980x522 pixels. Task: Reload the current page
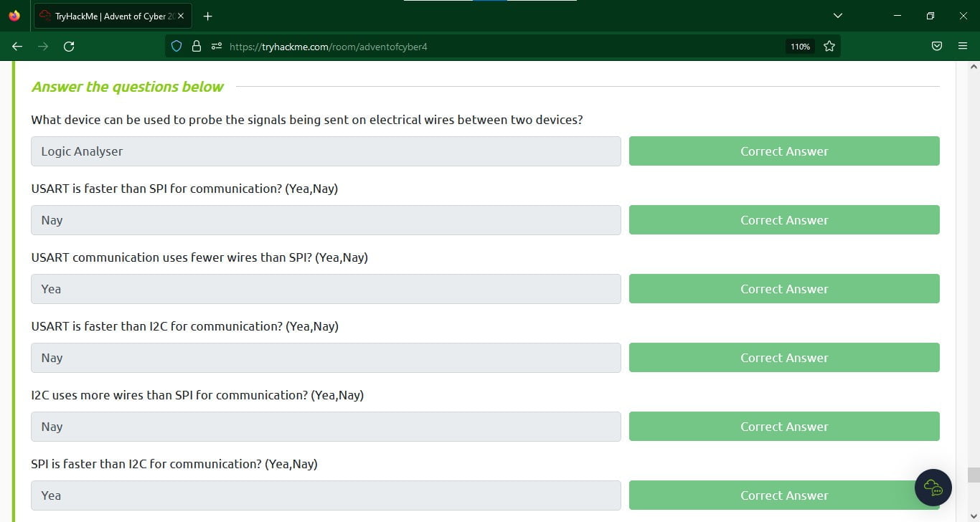click(69, 47)
